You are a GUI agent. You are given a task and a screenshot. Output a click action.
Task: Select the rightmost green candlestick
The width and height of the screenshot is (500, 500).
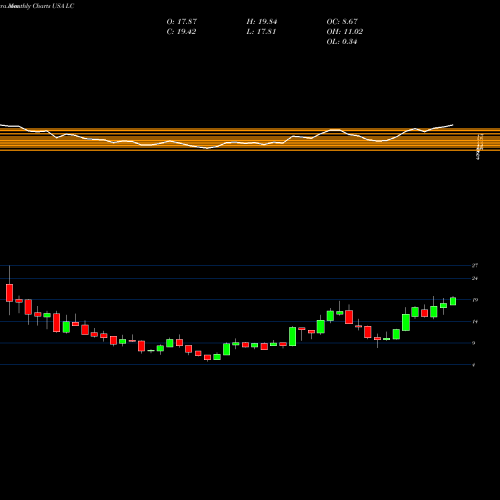[453, 301]
